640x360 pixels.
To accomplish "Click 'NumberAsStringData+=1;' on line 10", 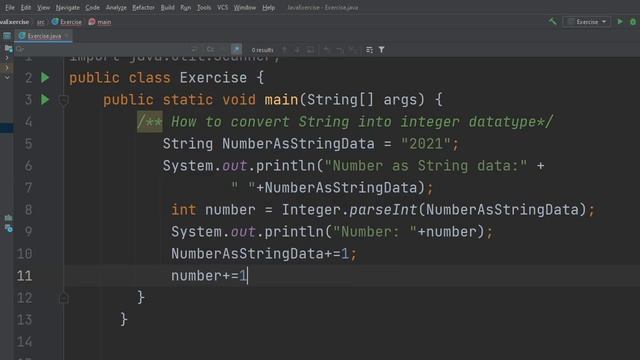I will [x=264, y=254].
